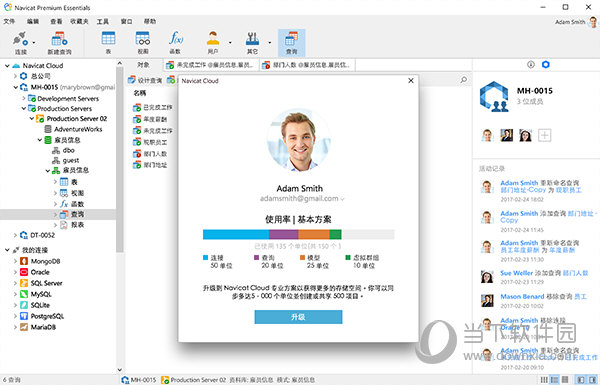The image size is (600, 385).
Task: Select the View (视图) toolbar icon
Action: tap(143, 42)
